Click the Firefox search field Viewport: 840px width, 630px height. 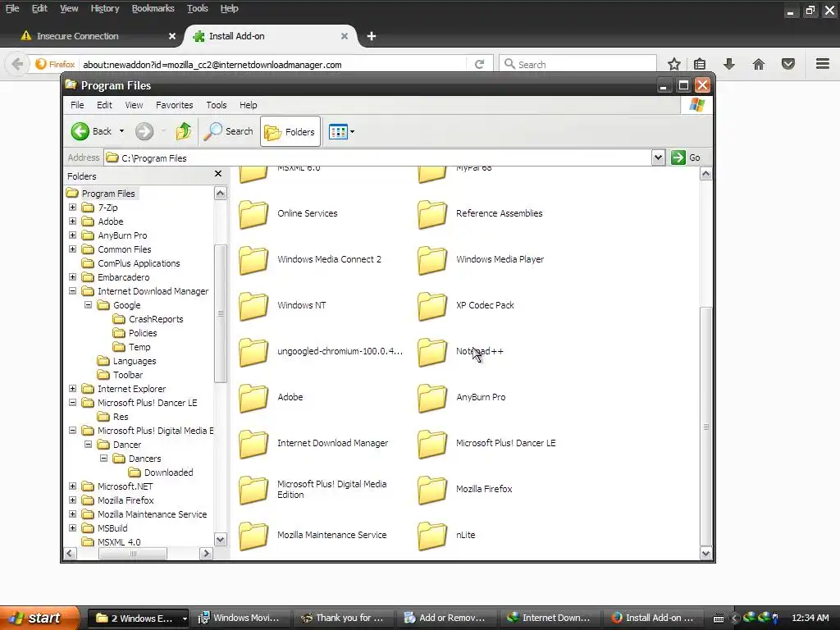(x=577, y=64)
